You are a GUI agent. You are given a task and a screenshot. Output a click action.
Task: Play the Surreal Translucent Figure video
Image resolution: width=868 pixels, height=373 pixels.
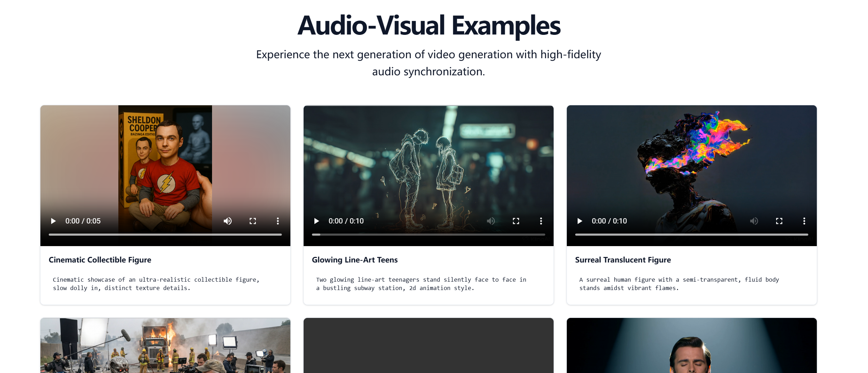pyautogui.click(x=580, y=221)
